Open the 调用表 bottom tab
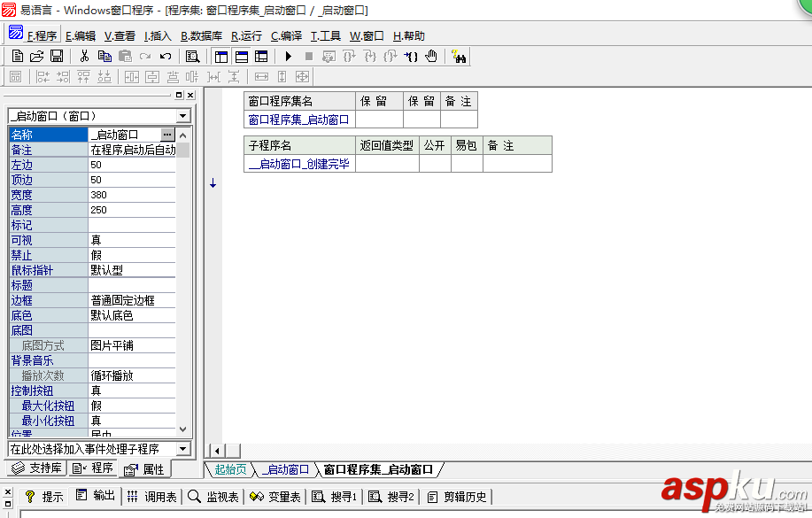The height and width of the screenshot is (518, 812). [x=151, y=497]
